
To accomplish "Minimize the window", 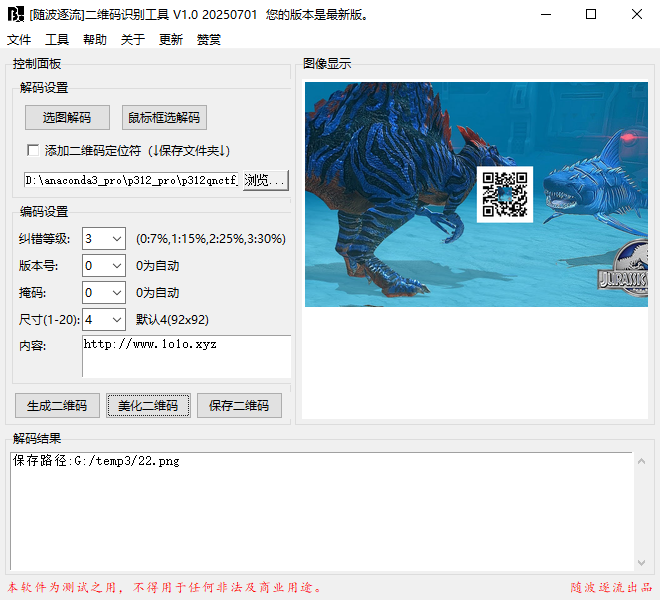I will pos(546,14).
